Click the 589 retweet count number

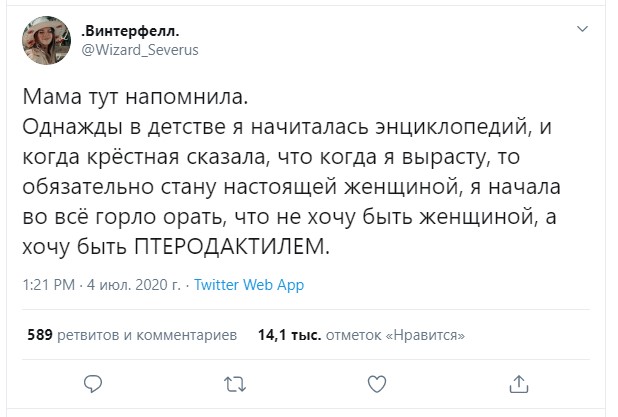(39, 336)
